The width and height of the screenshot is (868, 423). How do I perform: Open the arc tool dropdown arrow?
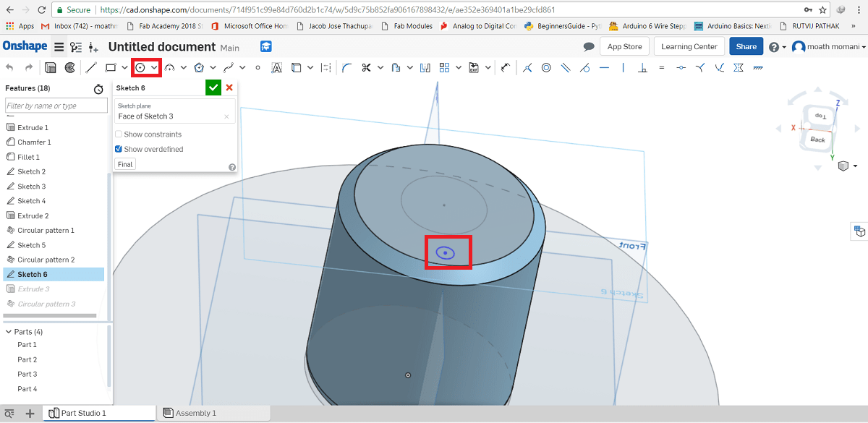click(183, 68)
